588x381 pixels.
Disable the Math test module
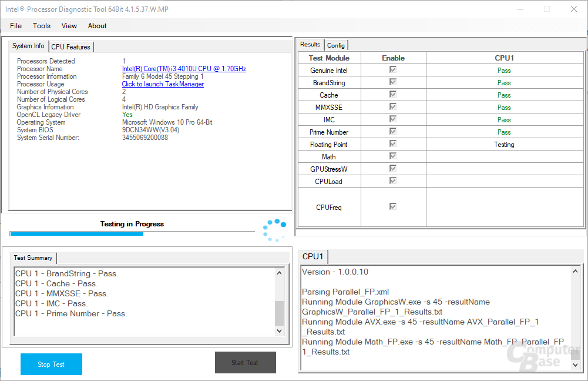[x=392, y=156]
